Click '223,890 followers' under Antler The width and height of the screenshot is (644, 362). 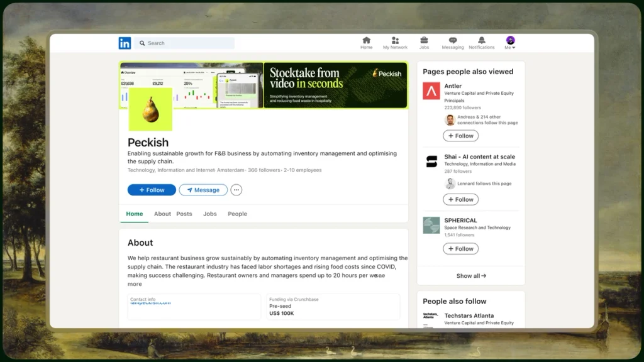(x=462, y=107)
